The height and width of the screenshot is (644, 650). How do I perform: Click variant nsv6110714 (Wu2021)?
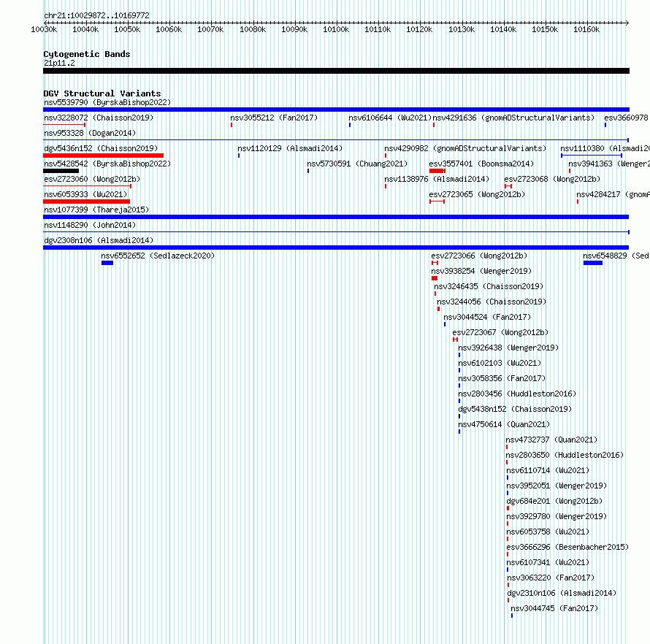548,470
